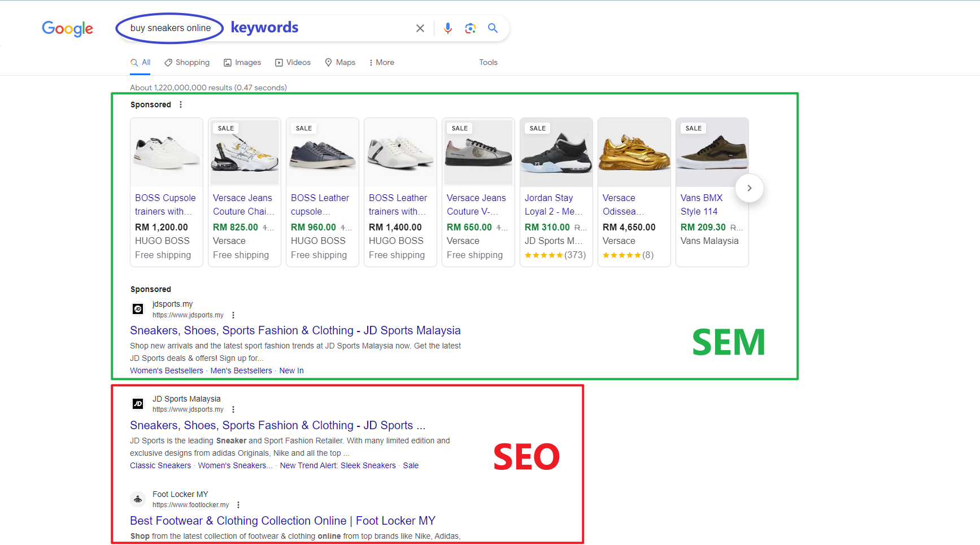Click the RM 825.00 Versace price
This screenshot has height=545, width=980.
point(236,227)
